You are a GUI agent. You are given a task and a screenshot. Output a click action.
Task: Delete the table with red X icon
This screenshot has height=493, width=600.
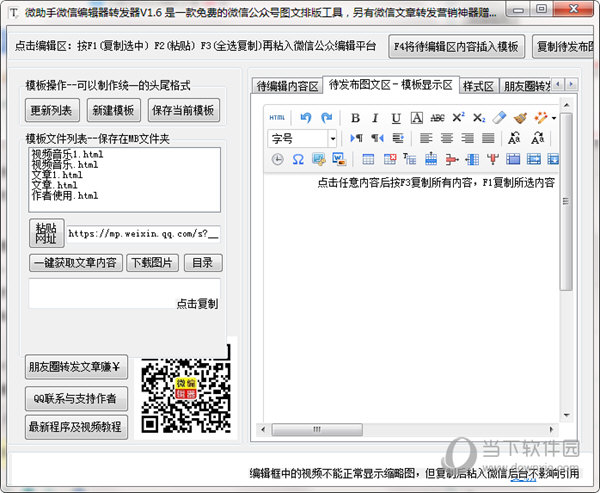point(390,159)
